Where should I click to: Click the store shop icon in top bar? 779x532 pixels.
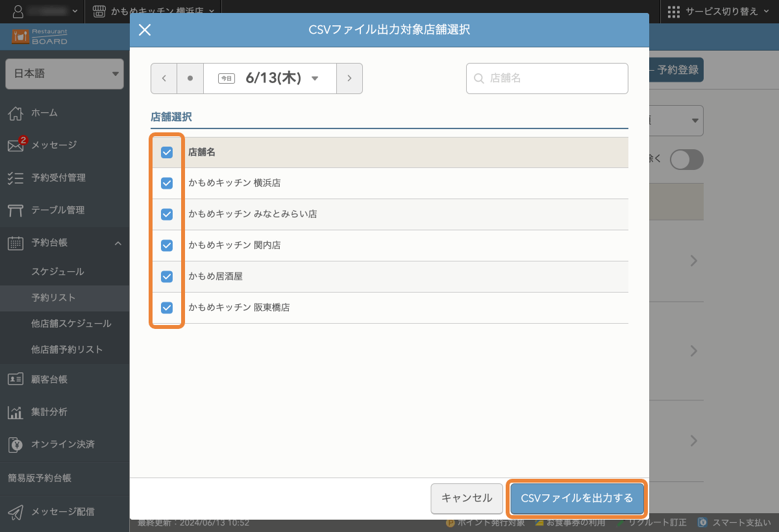99,11
